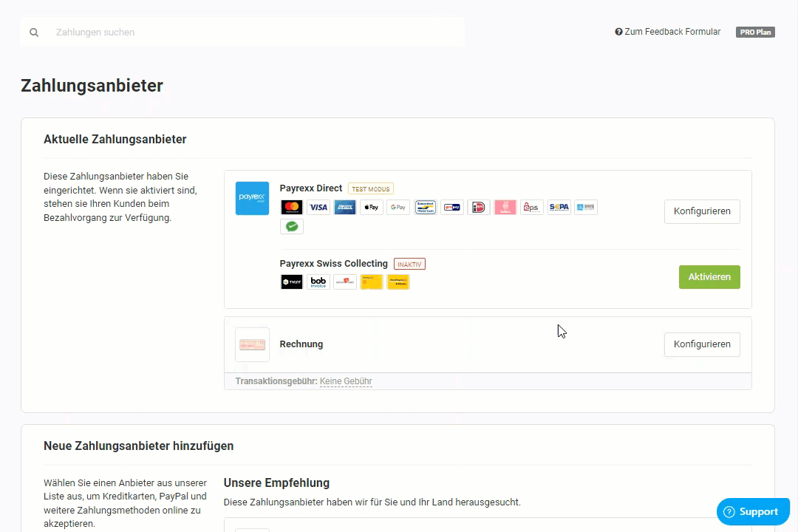Image resolution: width=798 pixels, height=532 pixels.
Task: Click the Mastercard payment icon
Action: tap(292, 208)
